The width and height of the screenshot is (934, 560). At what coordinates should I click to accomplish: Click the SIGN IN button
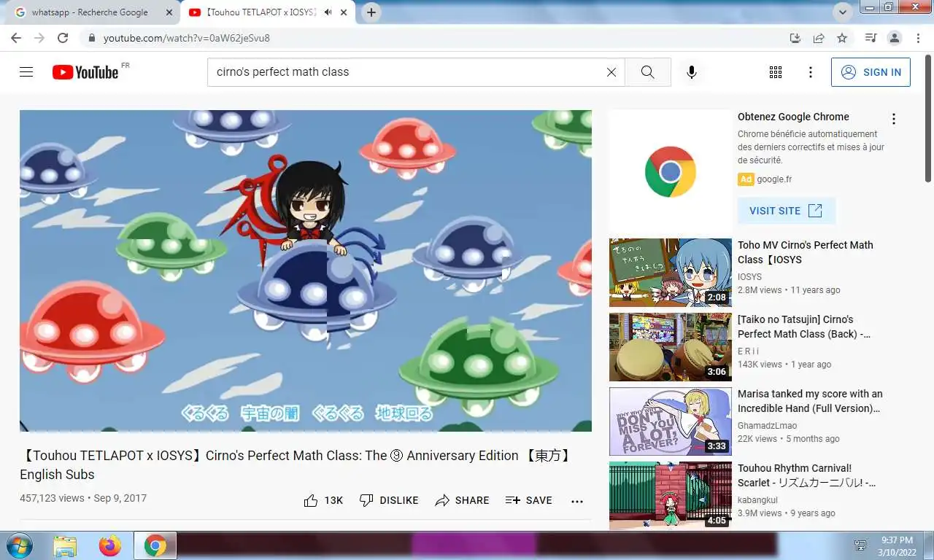(871, 72)
